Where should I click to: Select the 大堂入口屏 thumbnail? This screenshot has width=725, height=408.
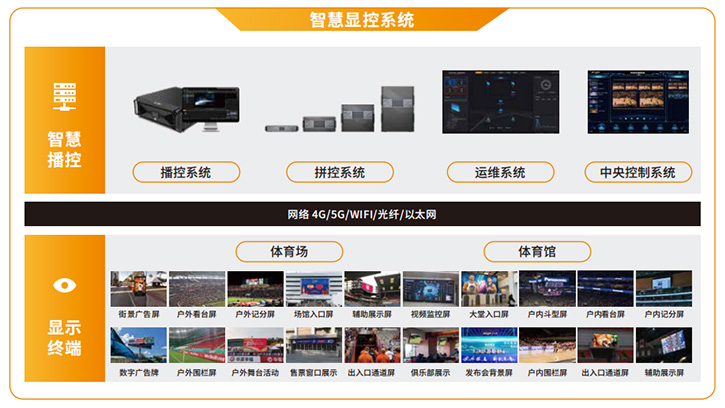click(488, 288)
